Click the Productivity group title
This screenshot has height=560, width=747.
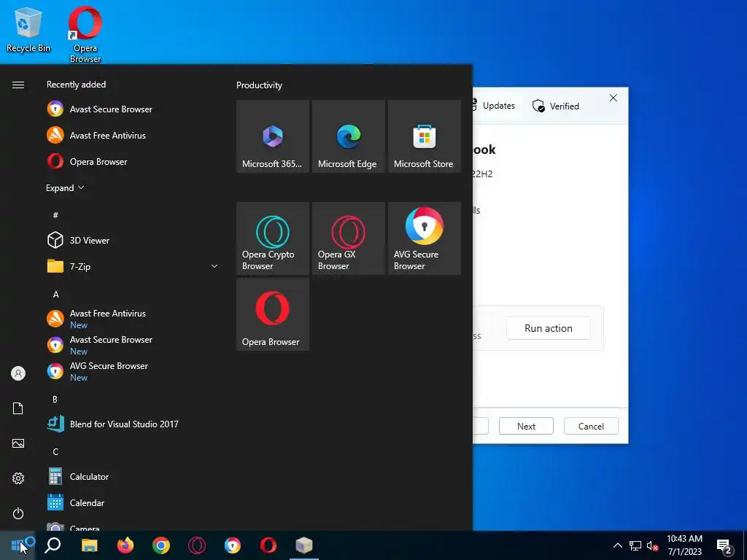259,85
